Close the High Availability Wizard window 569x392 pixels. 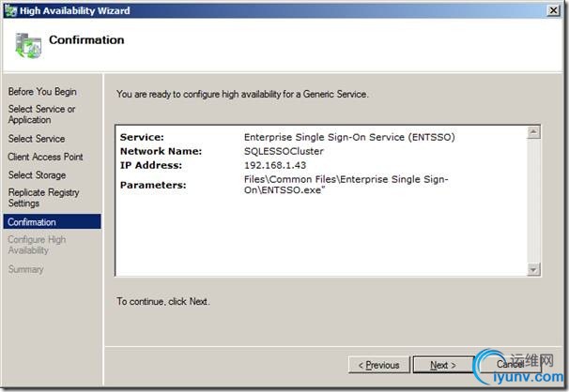pos(553,10)
